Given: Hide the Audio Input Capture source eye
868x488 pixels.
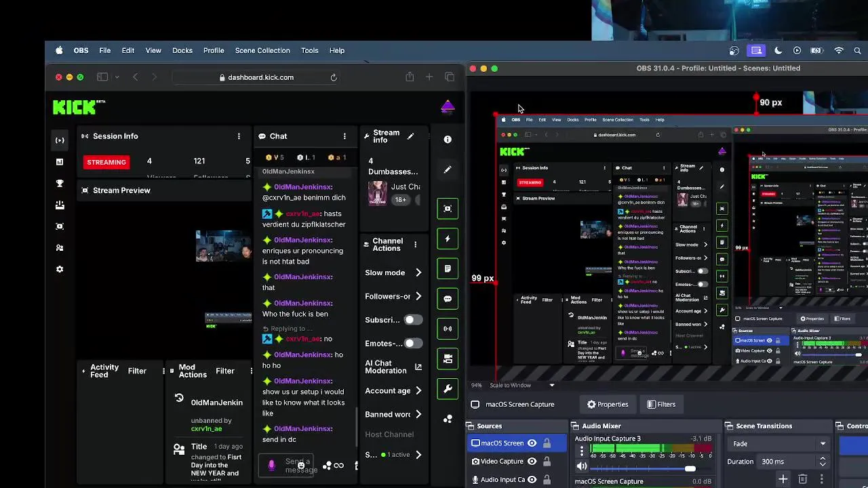Looking at the screenshot, I should (x=532, y=480).
